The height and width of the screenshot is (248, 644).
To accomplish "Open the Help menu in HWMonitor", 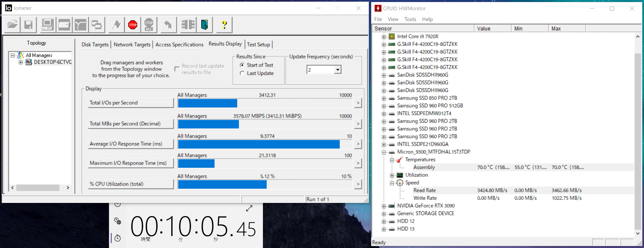I will click(x=427, y=19).
